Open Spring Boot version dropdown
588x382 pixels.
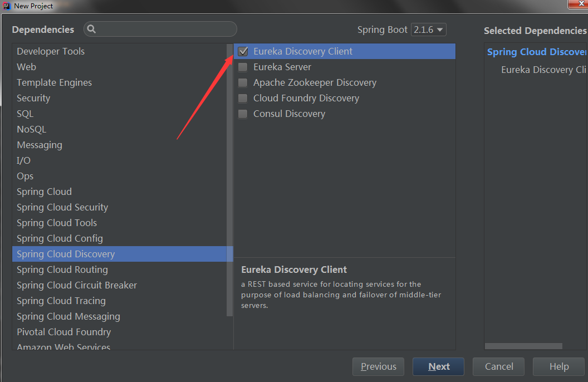tap(429, 30)
